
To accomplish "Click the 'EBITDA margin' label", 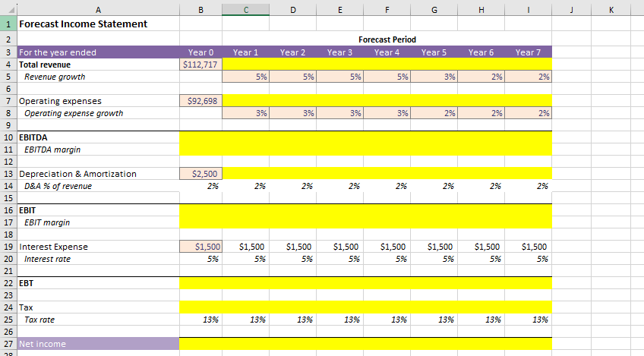I will click(52, 150).
